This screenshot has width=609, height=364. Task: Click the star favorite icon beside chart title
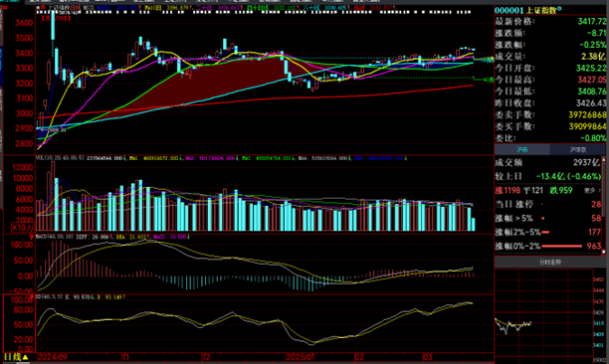[x=38, y=7]
